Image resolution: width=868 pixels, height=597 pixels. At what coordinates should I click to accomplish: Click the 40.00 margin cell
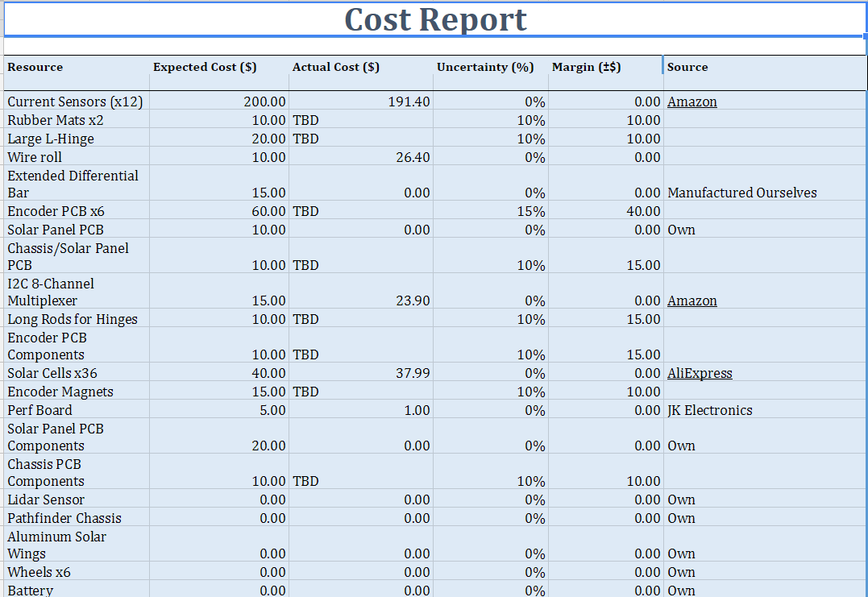click(605, 211)
